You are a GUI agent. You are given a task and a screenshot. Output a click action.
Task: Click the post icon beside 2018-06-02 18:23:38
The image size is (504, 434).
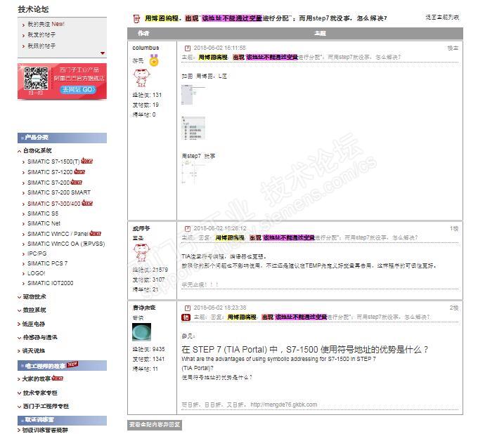click(x=188, y=308)
